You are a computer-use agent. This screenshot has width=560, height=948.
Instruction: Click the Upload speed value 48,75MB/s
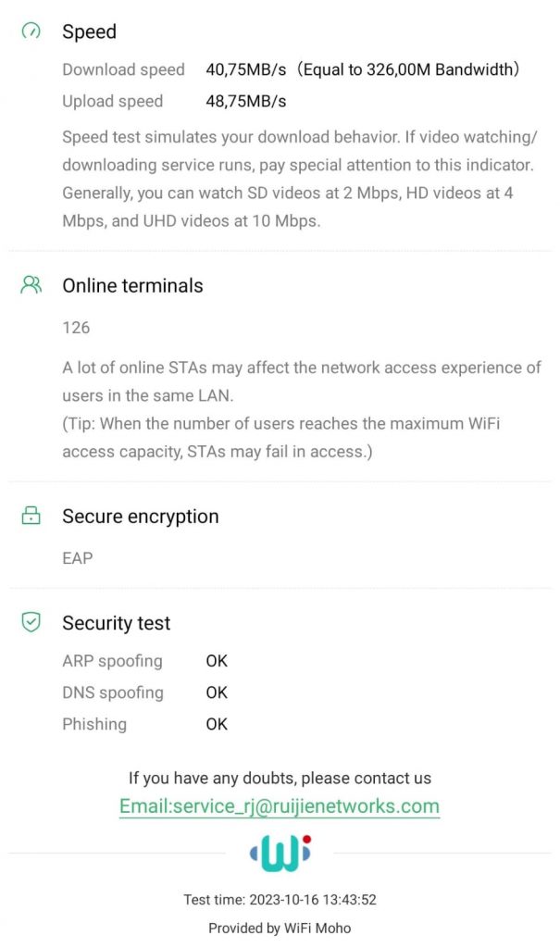click(245, 101)
